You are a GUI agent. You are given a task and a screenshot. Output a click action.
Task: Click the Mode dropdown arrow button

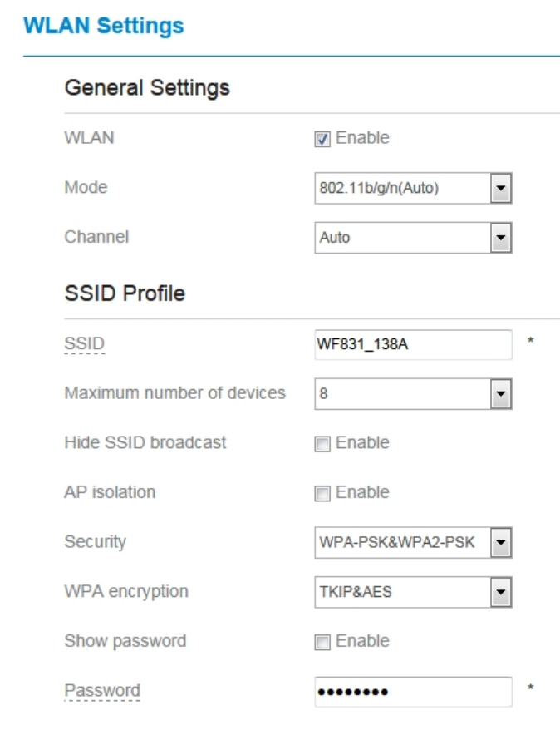click(x=500, y=189)
